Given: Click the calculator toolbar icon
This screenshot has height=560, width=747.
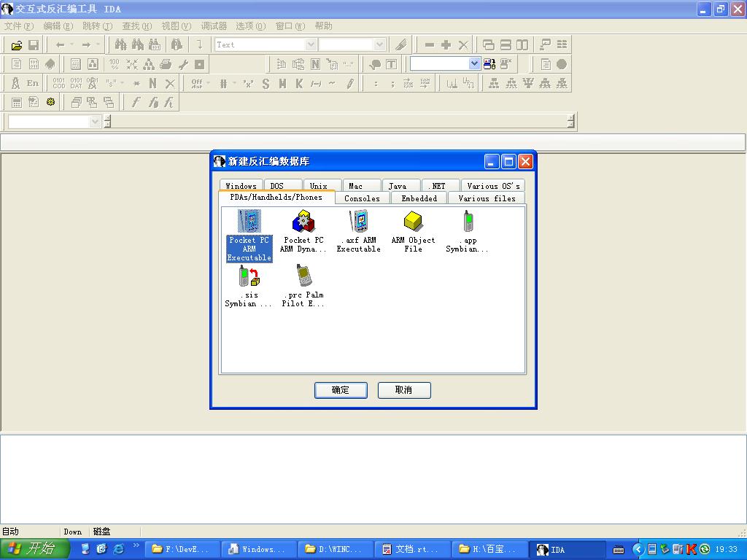Looking at the screenshot, I should coord(17,102).
